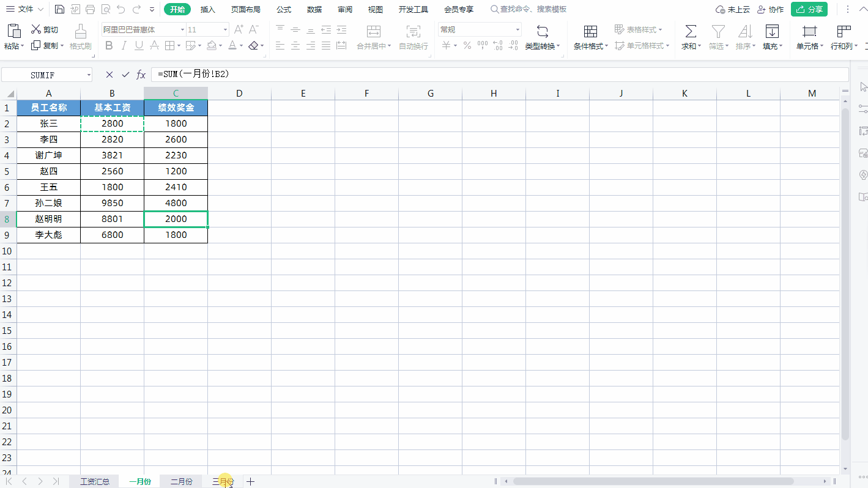Click the search command box 查找命令
This screenshot has height=488, width=868.
point(529,9)
